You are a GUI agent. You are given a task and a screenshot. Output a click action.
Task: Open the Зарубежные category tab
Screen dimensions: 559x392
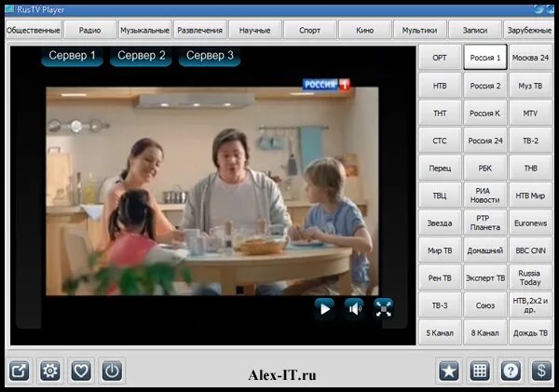click(529, 31)
